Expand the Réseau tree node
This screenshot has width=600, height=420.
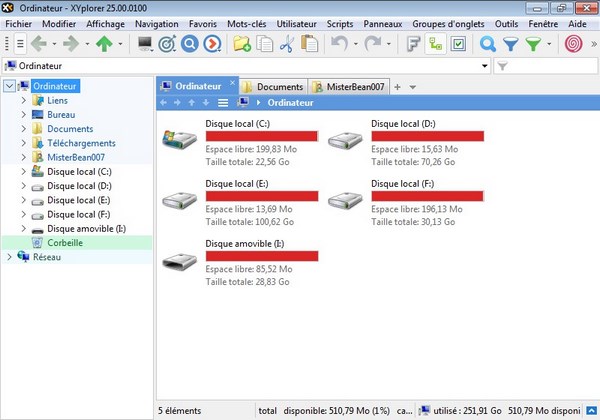click(x=9, y=257)
